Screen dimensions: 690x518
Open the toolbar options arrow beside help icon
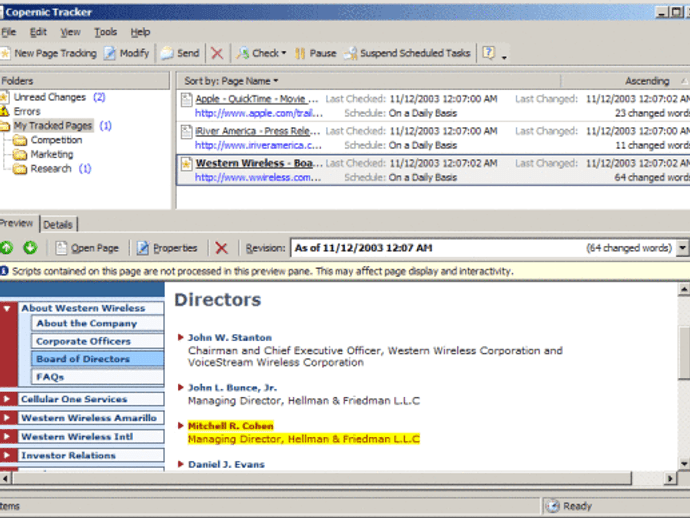[x=504, y=57]
